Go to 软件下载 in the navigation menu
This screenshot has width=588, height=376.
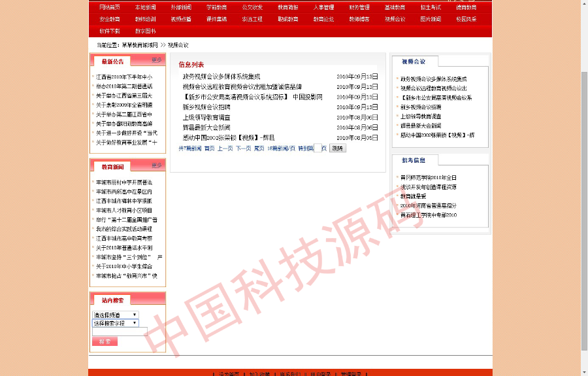110,31
